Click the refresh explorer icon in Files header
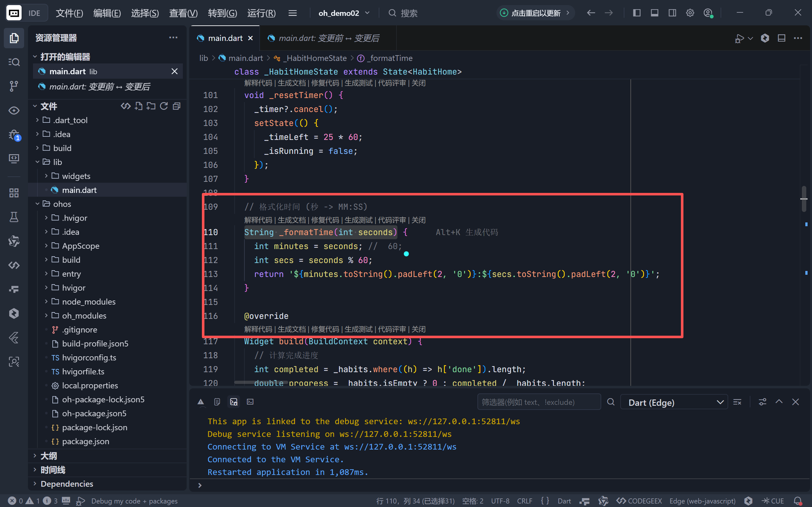 (164, 106)
